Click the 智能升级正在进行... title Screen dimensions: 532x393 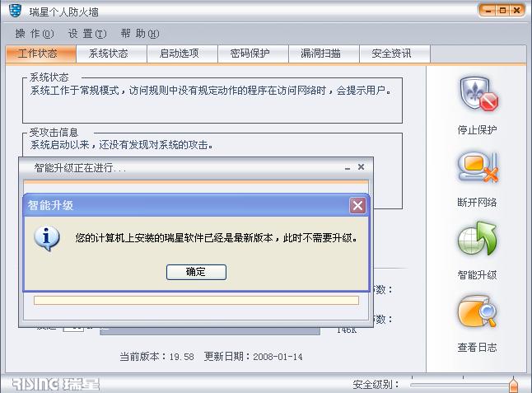[x=80, y=167]
